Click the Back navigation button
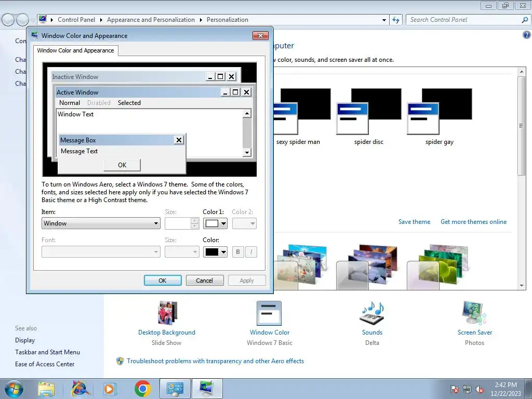The image size is (532, 399). click(8, 20)
